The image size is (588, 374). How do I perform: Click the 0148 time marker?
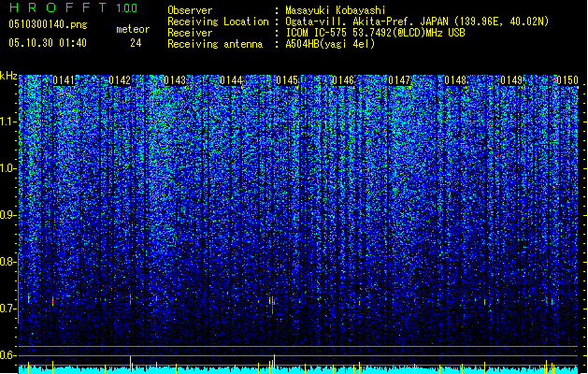455,80
